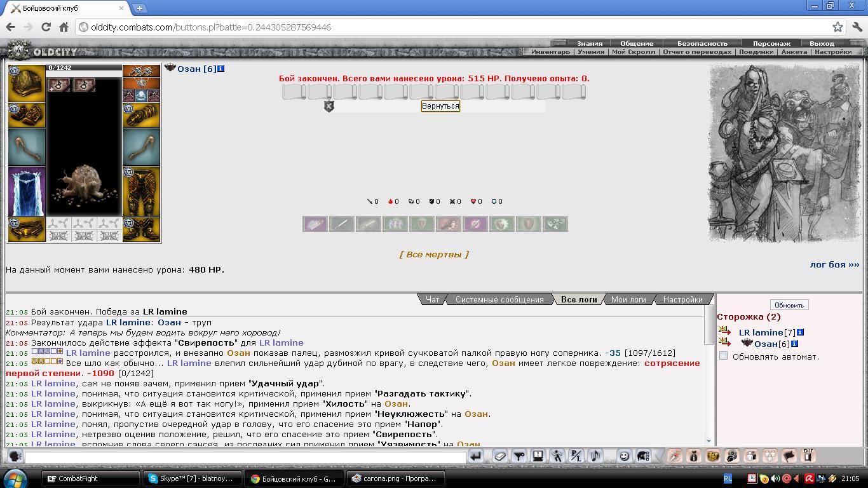Click LR lamine[7] in room list

(767, 332)
